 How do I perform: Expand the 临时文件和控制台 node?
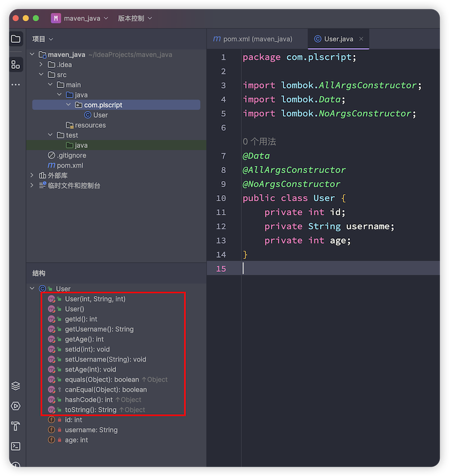(x=32, y=185)
